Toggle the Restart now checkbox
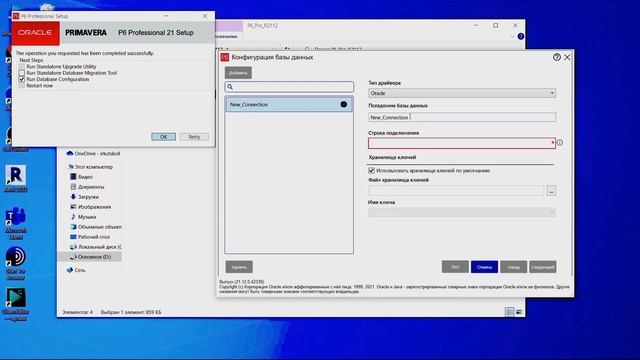This screenshot has height=360, width=640. point(22,86)
